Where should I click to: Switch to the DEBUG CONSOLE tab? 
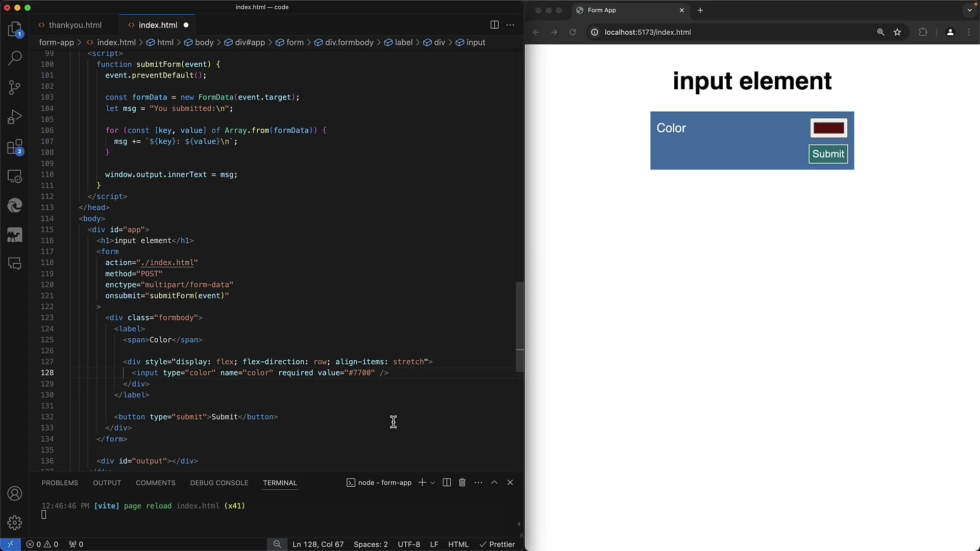point(219,482)
